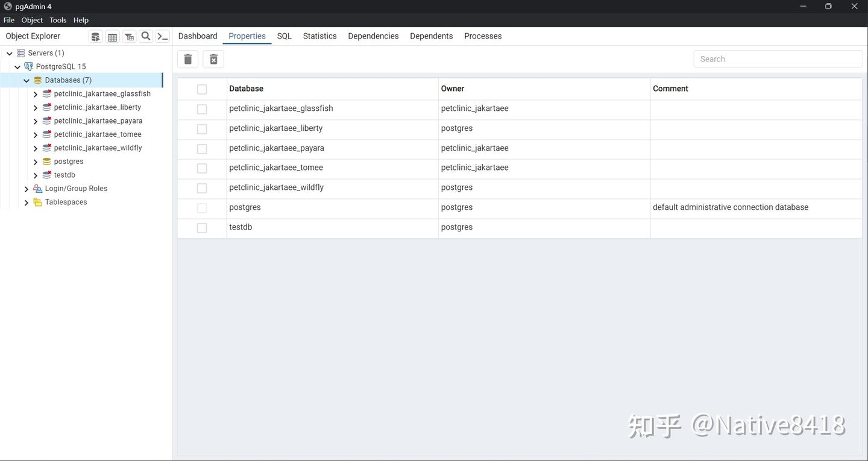The width and height of the screenshot is (868, 461).
Task: Click the postgres database icon in tree
Action: (x=47, y=162)
